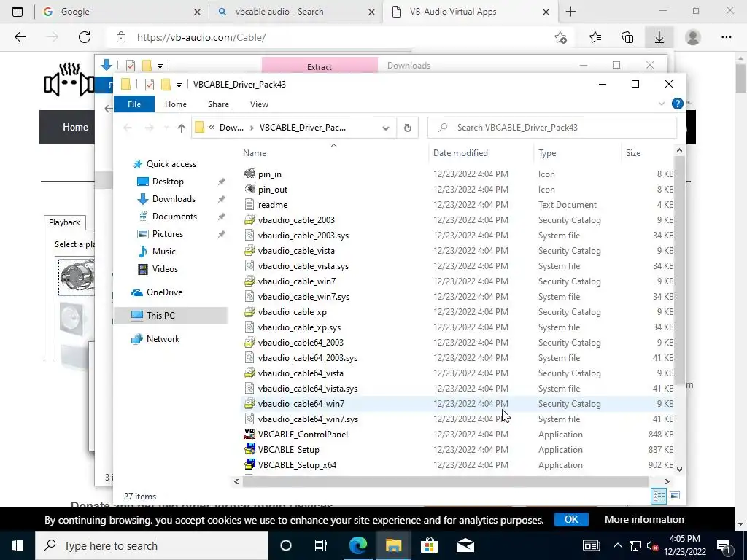Select the vbaudio_cable64_win7.sys file
This screenshot has width=747, height=560.
(x=308, y=419)
